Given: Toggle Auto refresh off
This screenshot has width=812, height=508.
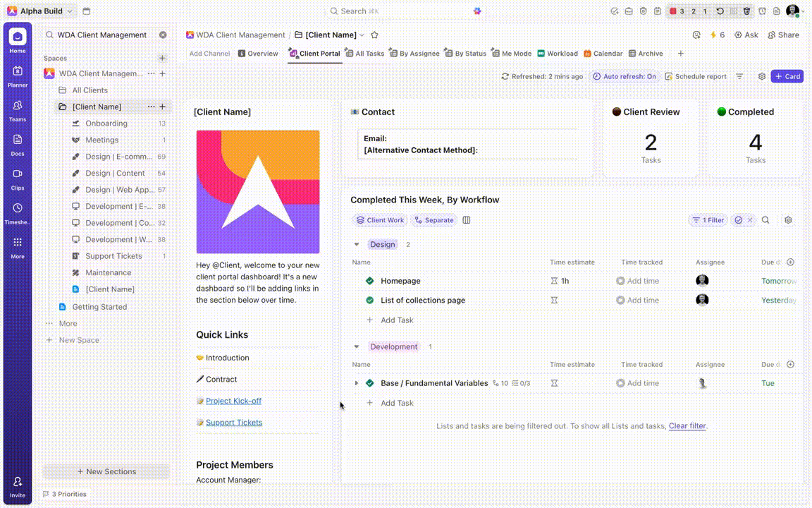Looking at the screenshot, I should pyautogui.click(x=625, y=76).
